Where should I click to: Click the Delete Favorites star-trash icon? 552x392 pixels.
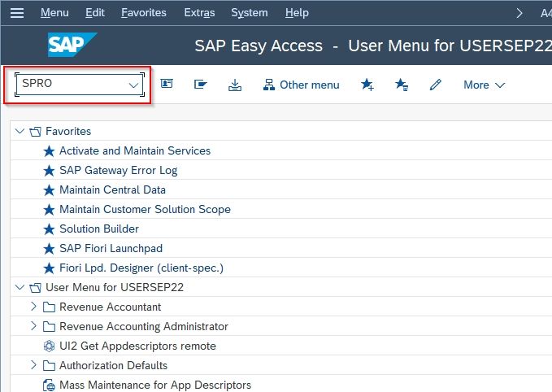pos(402,85)
